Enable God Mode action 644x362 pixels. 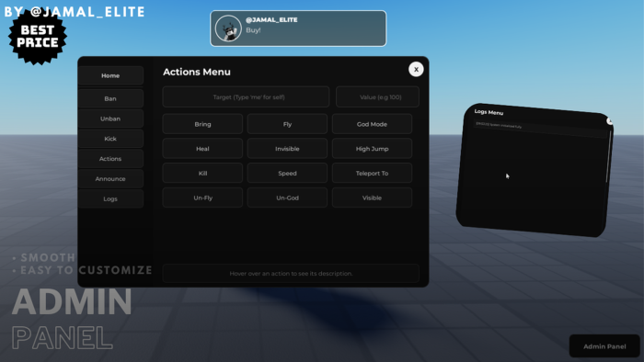[372, 124]
